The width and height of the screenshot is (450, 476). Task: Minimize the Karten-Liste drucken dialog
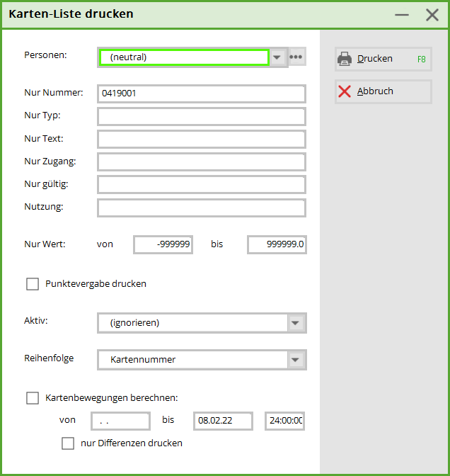tap(402, 15)
